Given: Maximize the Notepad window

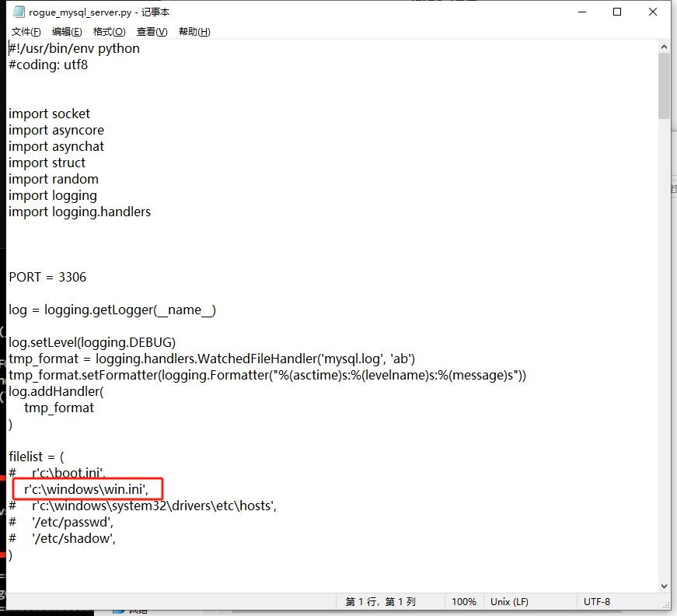Looking at the screenshot, I should click(617, 12).
